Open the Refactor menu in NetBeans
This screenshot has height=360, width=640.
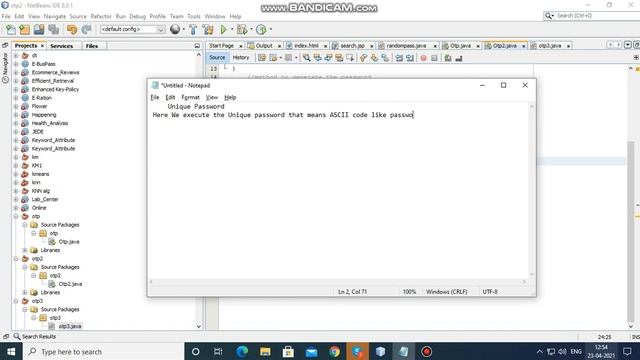tap(101, 16)
